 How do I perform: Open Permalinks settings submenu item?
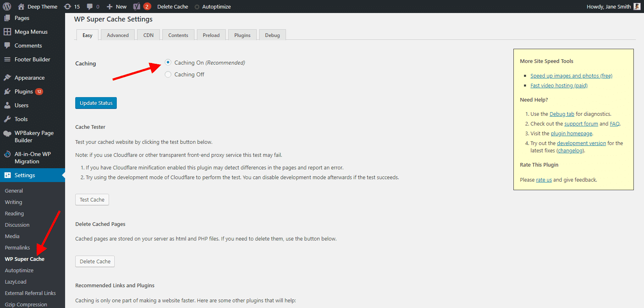point(17,247)
